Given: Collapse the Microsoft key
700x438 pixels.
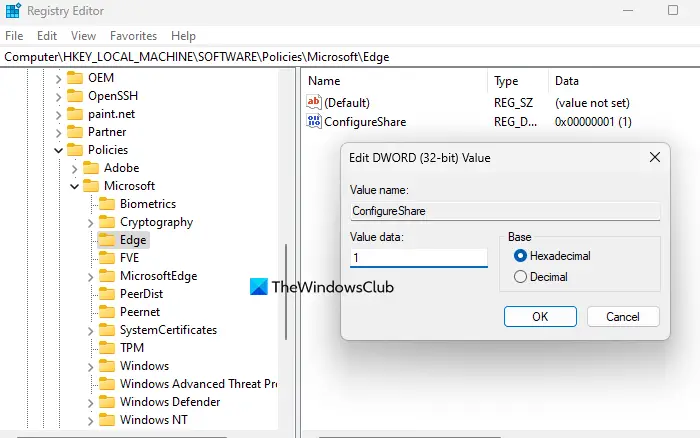Looking at the screenshot, I should 74,186.
